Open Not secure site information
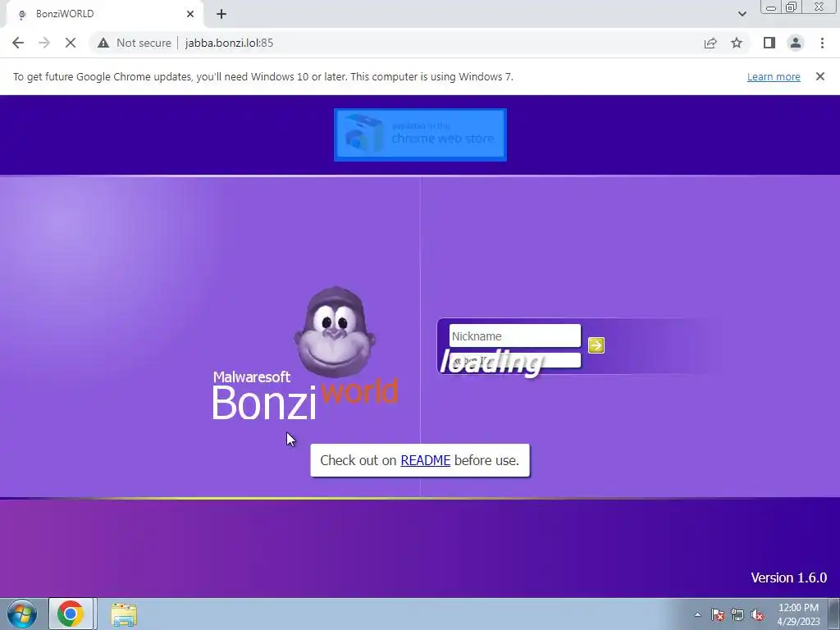This screenshot has width=840, height=630. click(135, 43)
